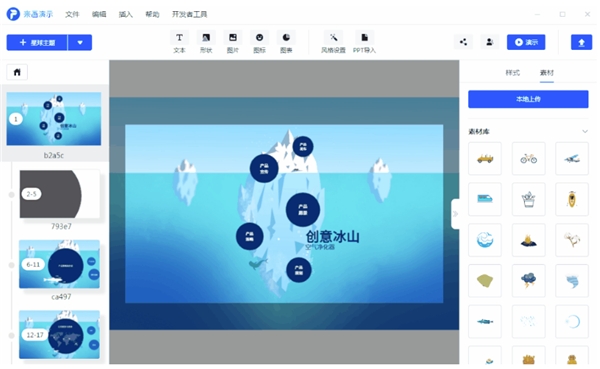Viewport: 600px width, 369px height.
Task: Open the Icon (图标) insert tool
Action: click(x=259, y=42)
